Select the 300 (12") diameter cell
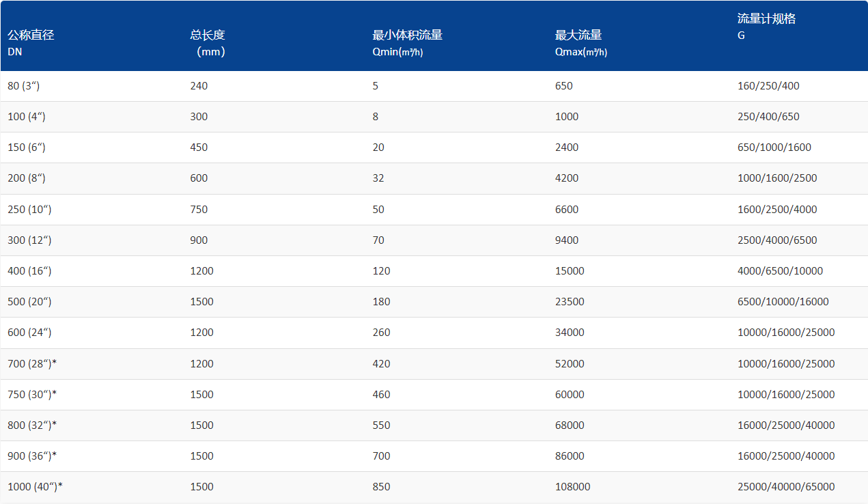Screen dimensions: 868x504 click(29, 240)
